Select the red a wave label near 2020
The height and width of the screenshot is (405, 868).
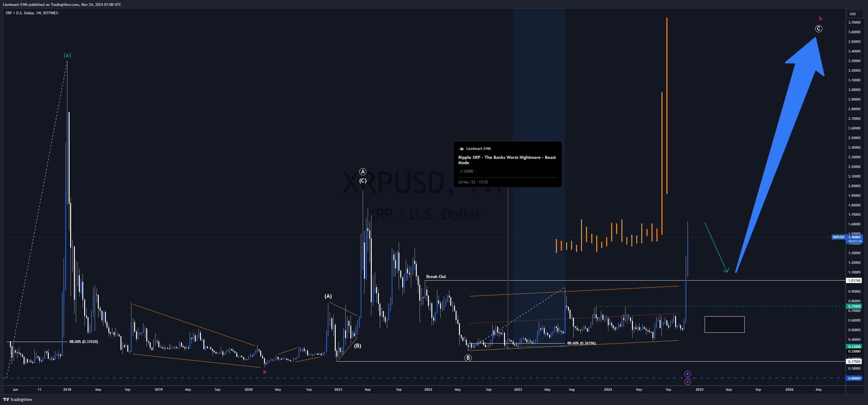[264, 372]
